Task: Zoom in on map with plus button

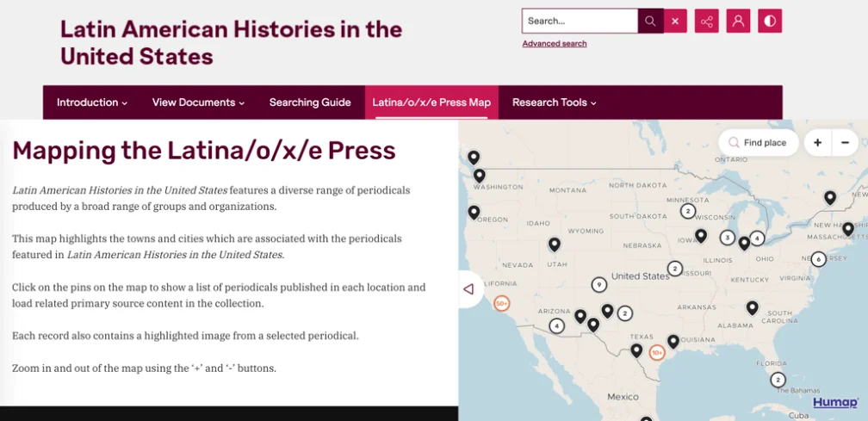Action: (x=817, y=143)
